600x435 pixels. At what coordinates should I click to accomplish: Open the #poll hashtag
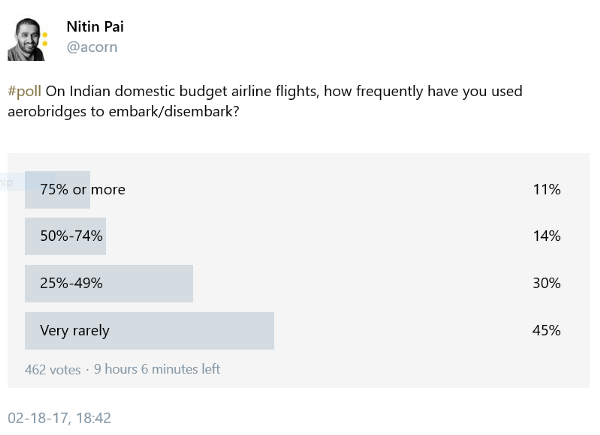[24, 91]
